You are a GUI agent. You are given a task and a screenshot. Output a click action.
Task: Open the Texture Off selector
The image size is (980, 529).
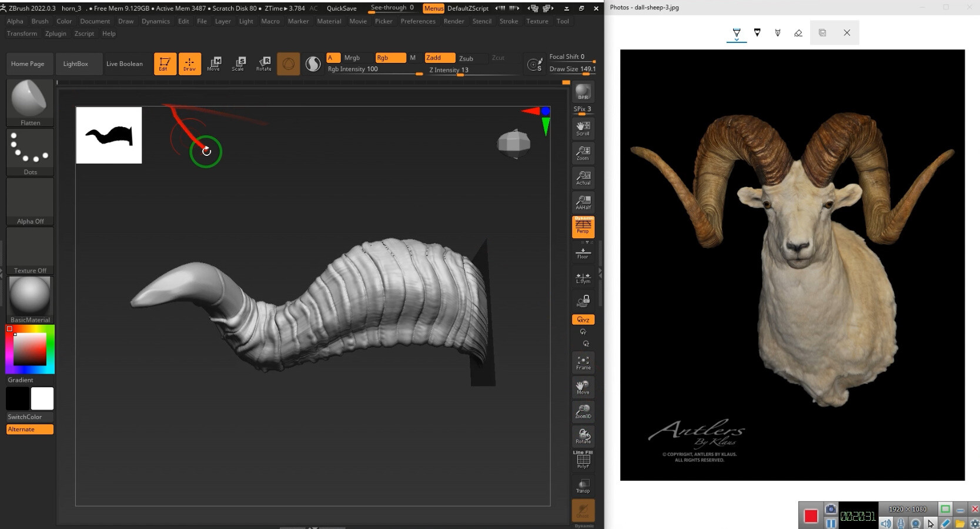click(30, 251)
